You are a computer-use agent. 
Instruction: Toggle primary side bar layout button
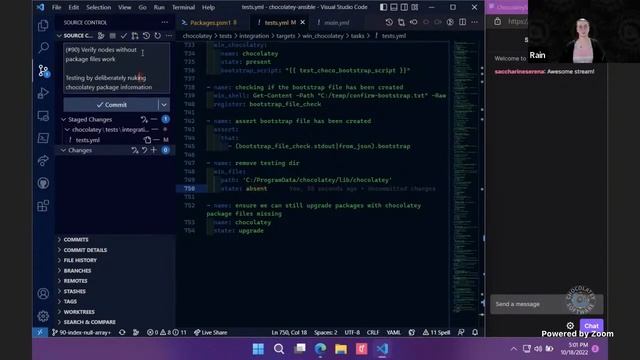point(383,7)
